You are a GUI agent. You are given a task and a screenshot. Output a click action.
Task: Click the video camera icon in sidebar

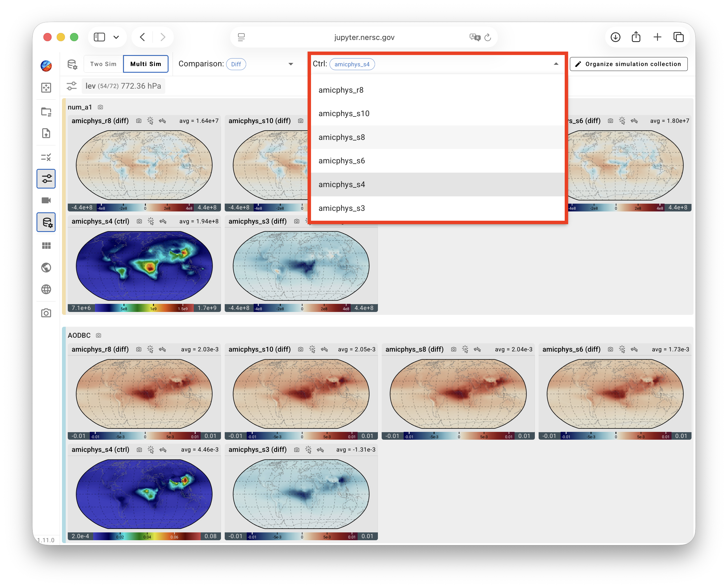tap(46, 200)
